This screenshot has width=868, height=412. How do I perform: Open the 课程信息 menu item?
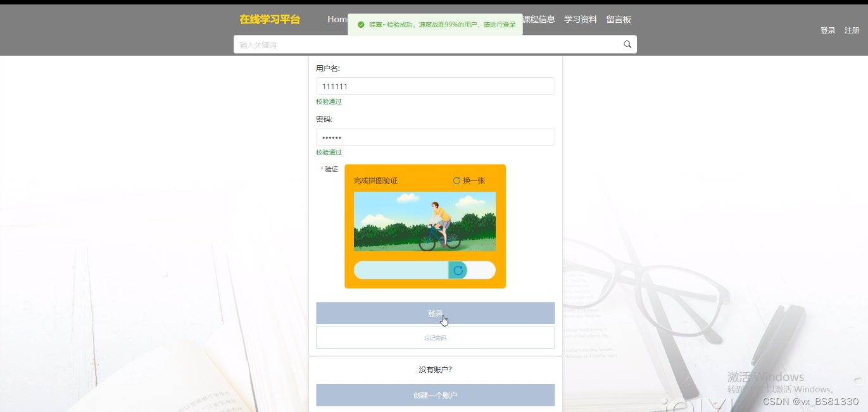click(538, 20)
